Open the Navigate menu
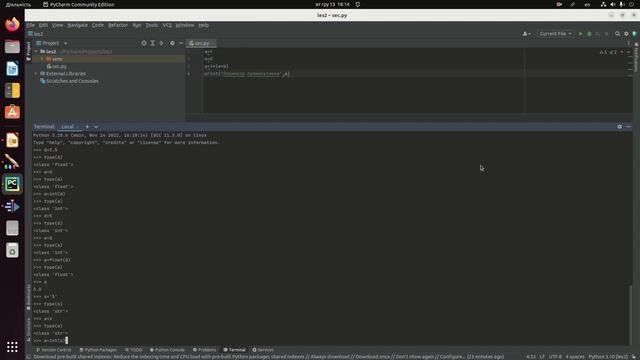The height and width of the screenshot is (360, 640). click(78, 25)
